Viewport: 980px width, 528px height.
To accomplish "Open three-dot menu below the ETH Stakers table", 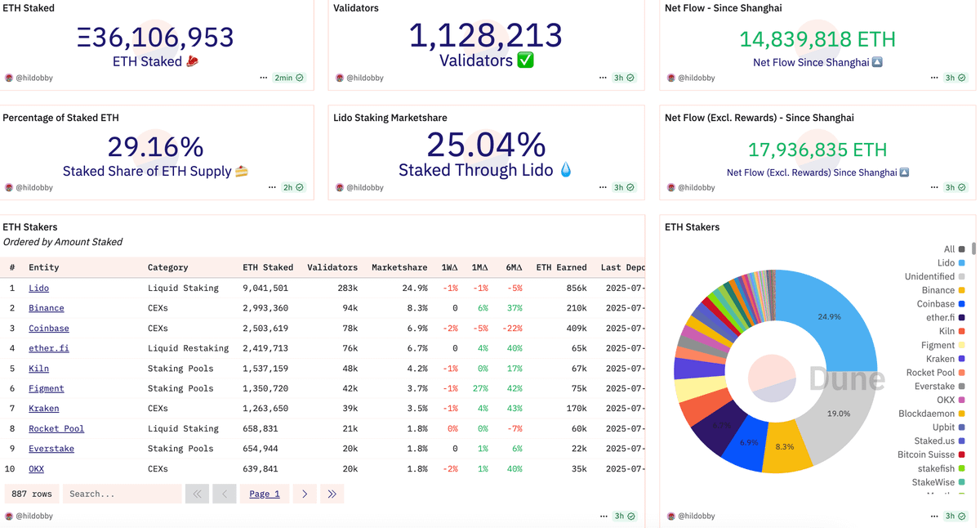I will 604,516.
